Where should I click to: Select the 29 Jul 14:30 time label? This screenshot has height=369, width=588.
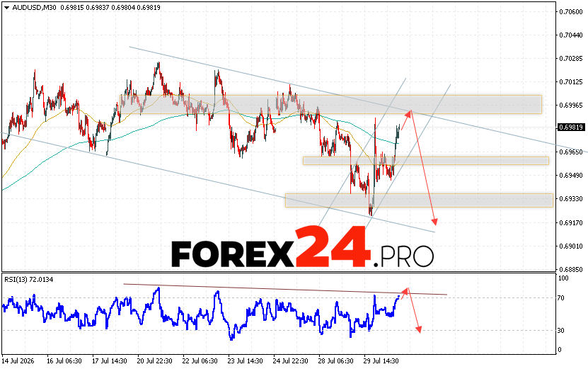tap(381, 361)
